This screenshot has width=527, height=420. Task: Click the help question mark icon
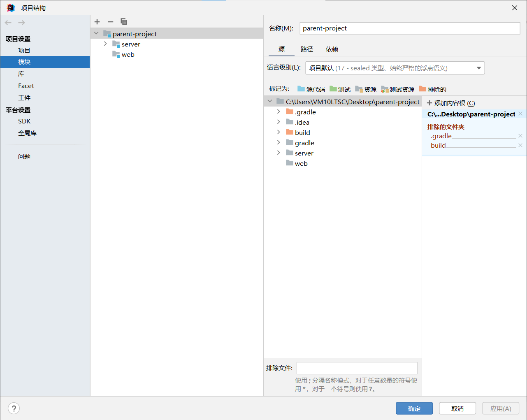tap(14, 408)
